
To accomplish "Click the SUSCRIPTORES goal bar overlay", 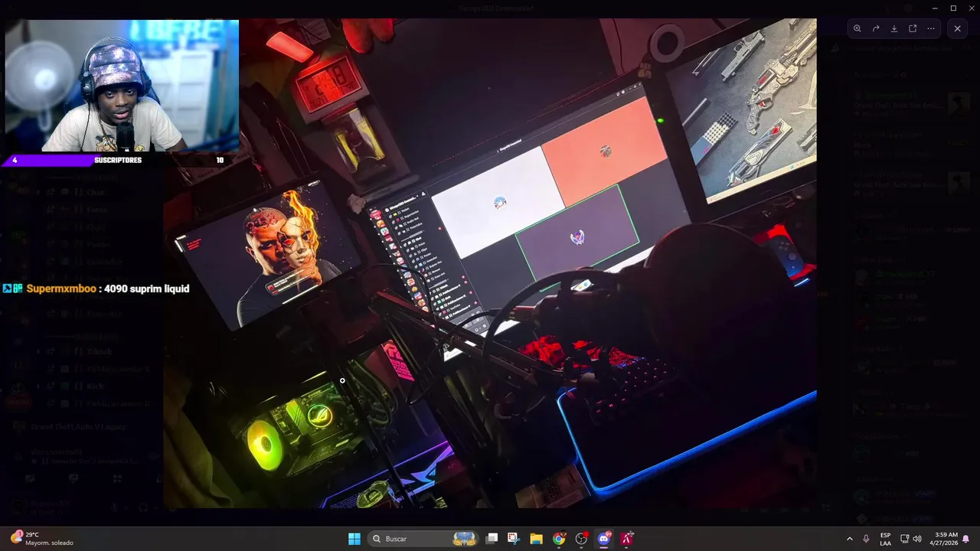I will point(119,160).
